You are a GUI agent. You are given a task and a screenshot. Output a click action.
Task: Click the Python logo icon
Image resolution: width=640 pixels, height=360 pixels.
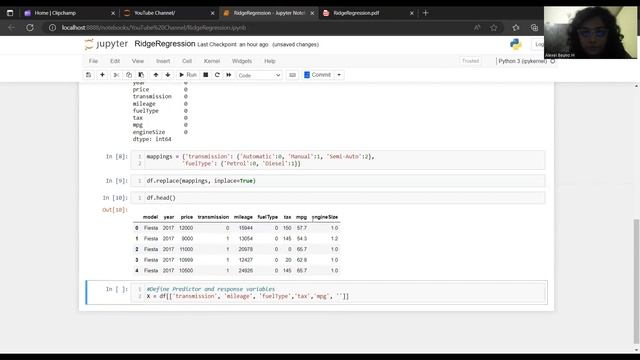(516, 44)
